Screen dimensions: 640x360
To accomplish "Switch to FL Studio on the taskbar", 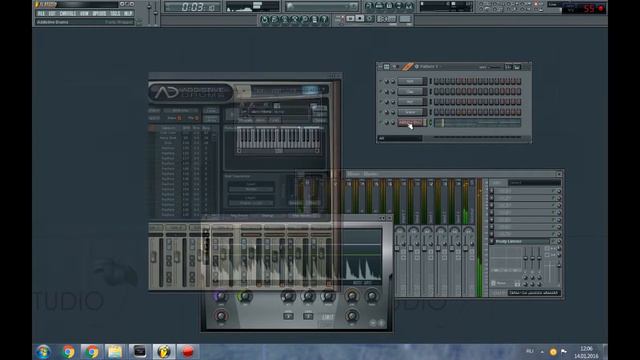I will coord(163,352).
